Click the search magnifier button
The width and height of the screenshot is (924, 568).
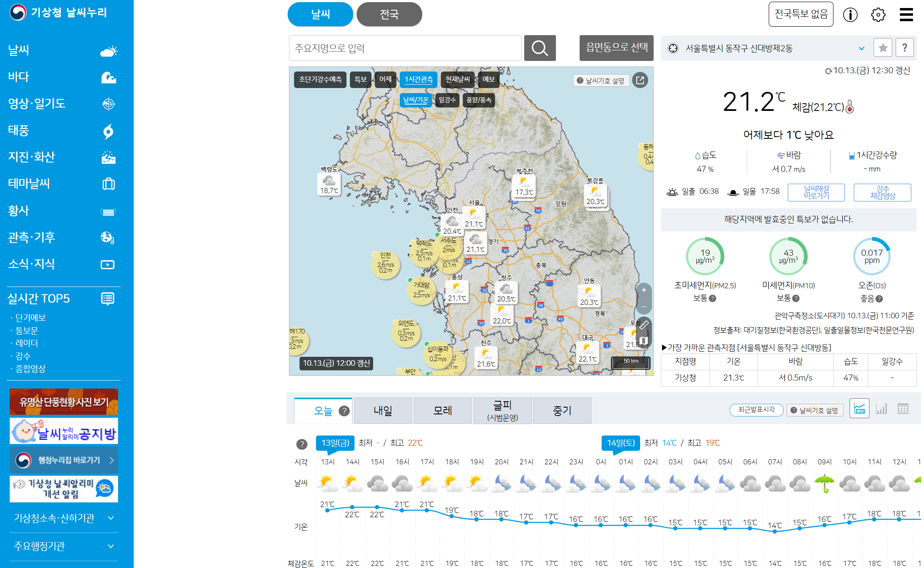[x=539, y=48]
